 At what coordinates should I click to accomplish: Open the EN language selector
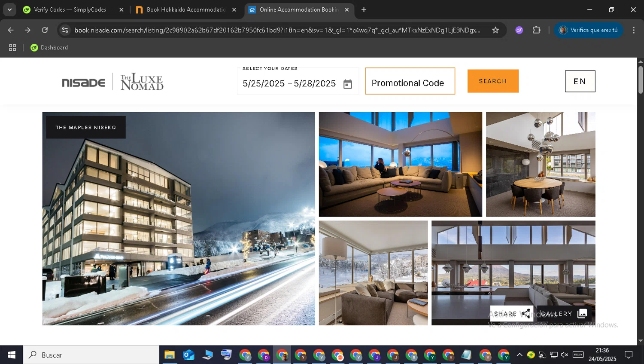click(x=580, y=81)
